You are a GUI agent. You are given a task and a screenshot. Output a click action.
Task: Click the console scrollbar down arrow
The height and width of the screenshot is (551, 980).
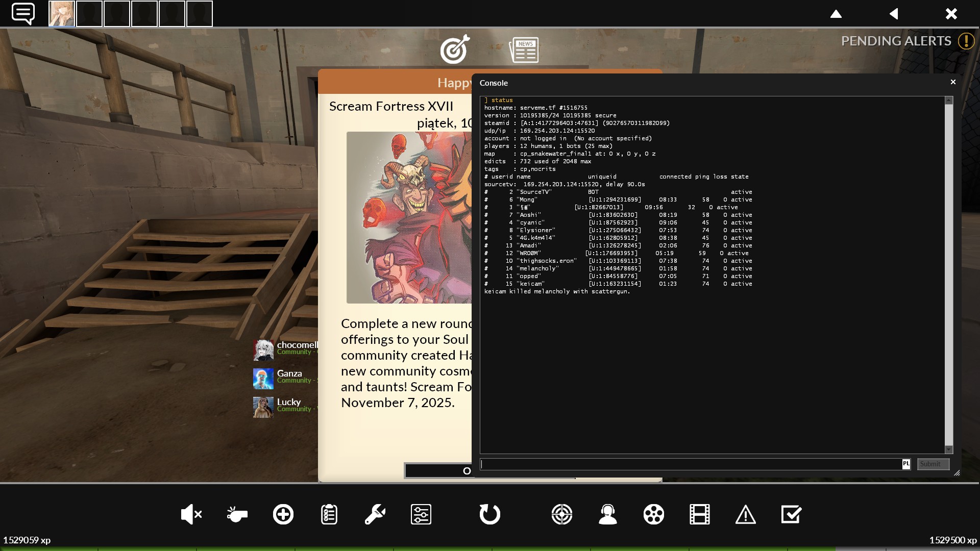[949, 449]
